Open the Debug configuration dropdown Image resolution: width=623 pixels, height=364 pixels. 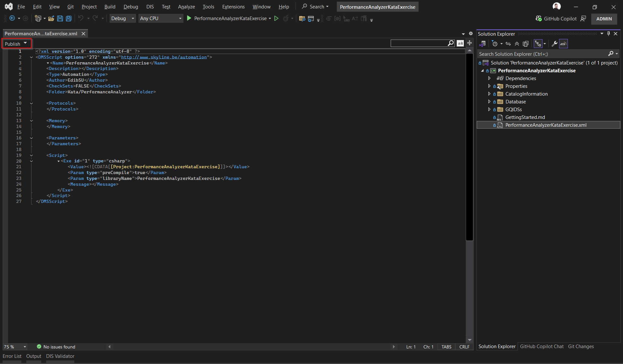point(123,18)
